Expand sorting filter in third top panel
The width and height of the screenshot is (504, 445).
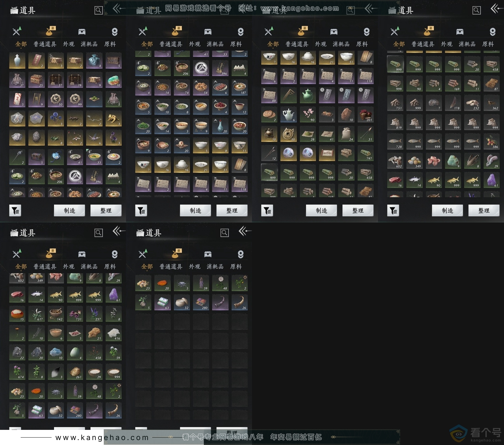[x=267, y=210]
